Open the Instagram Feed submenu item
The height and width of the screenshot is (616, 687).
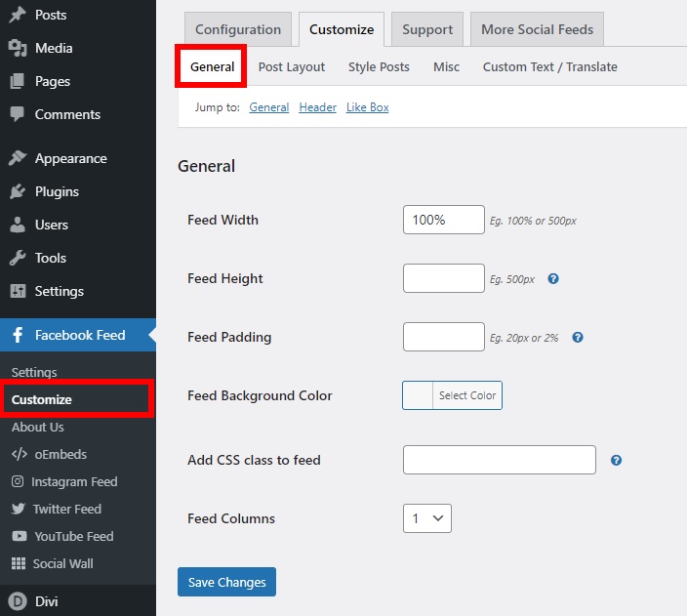[74, 481]
